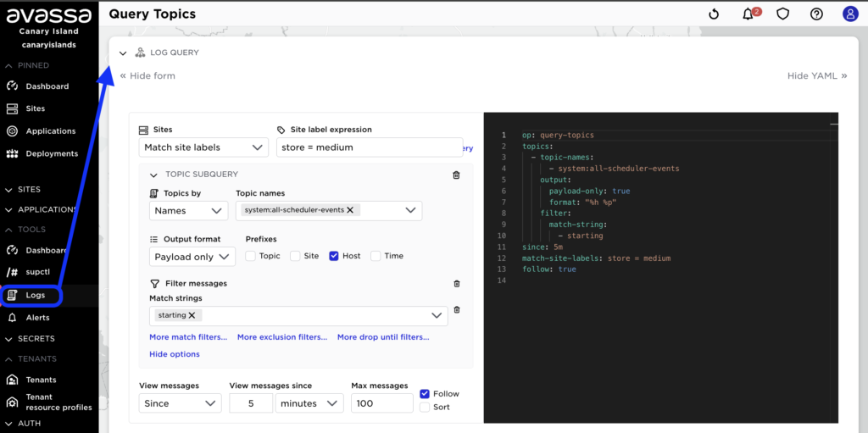Enable the Topic prefix checkbox

[250, 256]
